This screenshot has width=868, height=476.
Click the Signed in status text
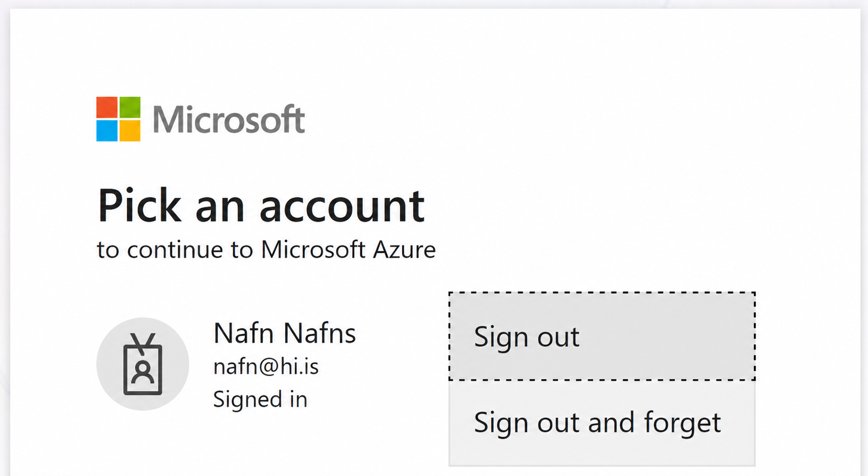(x=260, y=400)
